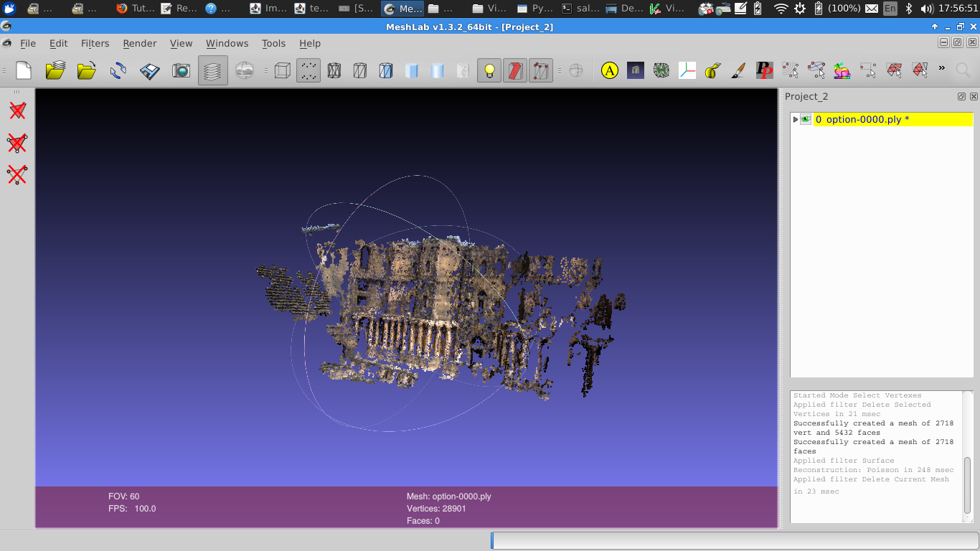Toggle the Show Layer Dialog button
This screenshot has width=980, height=551.
coord(212,70)
